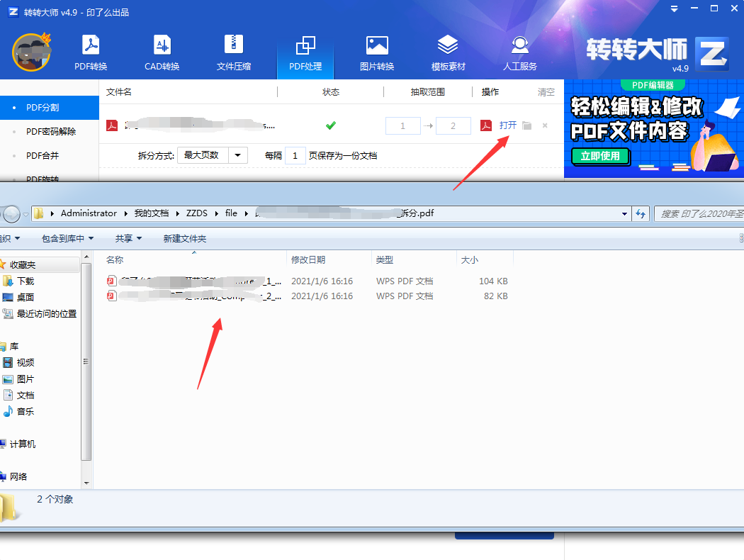Click navigation pane scrollbar down arrow
Screen dimensions: 744x560
click(x=86, y=483)
